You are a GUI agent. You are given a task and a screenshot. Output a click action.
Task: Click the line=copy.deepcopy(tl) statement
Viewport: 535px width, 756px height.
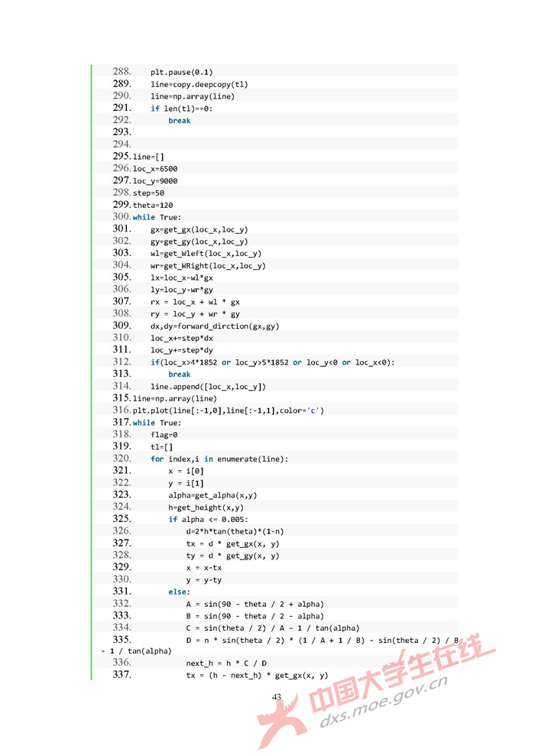point(199,84)
